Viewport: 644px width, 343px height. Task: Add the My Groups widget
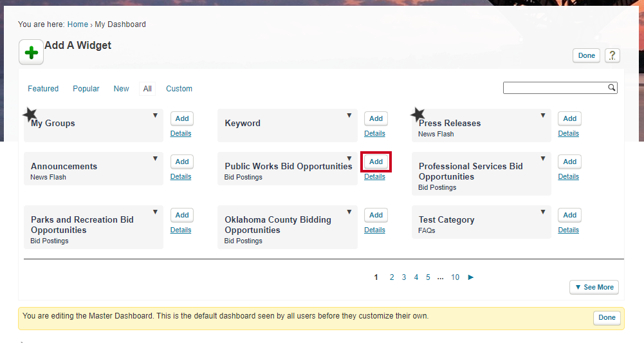pyautogui.click(x=182, y=118)
